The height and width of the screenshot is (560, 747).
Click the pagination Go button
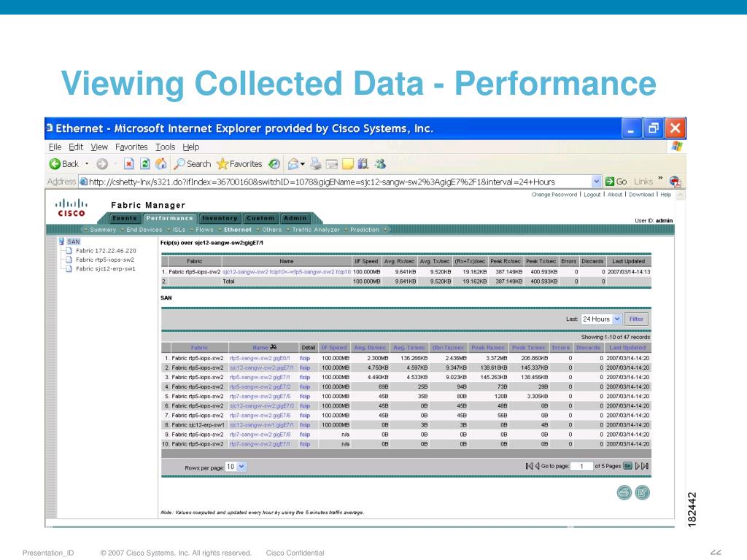(627, 466)
